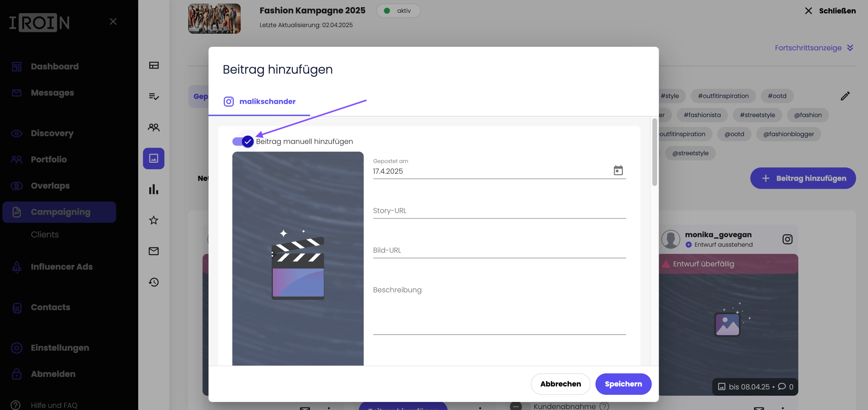The width and height of the screenshot is (868, 410).
Task: Open star favorites icon
Action: 153,220
